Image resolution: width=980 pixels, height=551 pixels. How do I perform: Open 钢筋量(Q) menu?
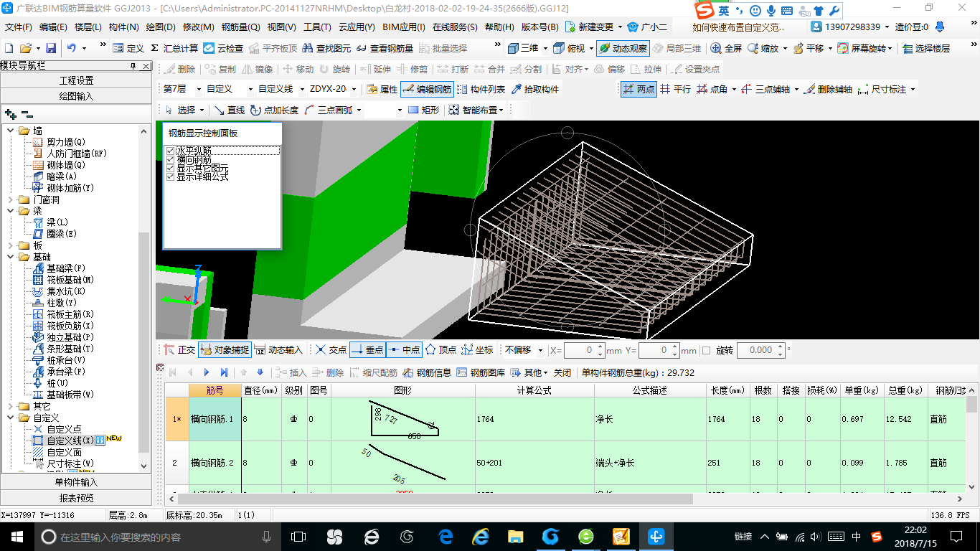[x=240, y=27]
